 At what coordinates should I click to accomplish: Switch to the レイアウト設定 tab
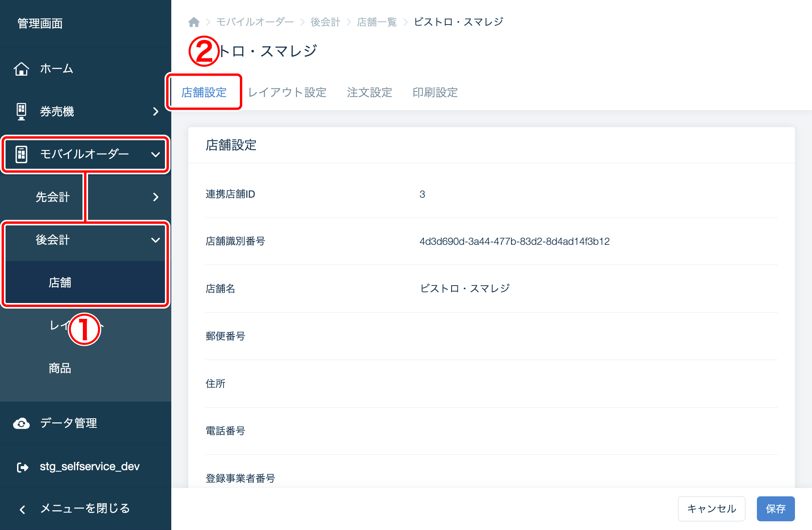287,92
